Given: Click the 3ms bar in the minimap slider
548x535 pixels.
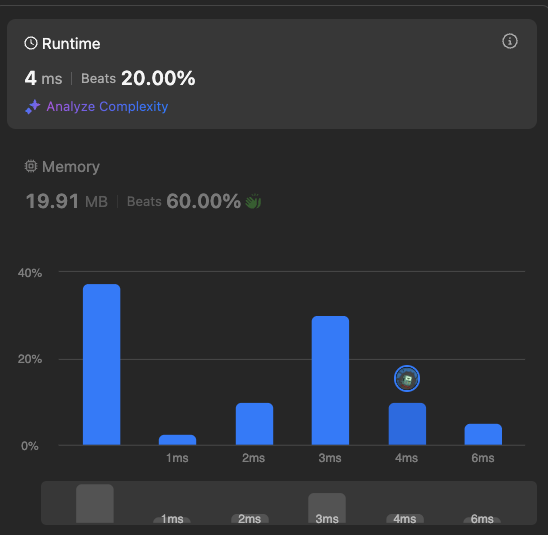Looking at the screenshot, I should pyautogui.click(x=327, y=508).
